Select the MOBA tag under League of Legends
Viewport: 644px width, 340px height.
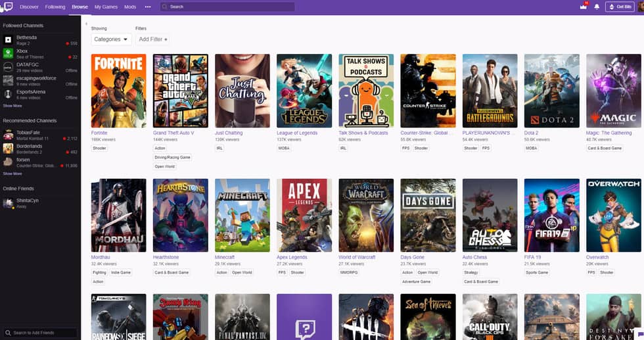point(284,148)
